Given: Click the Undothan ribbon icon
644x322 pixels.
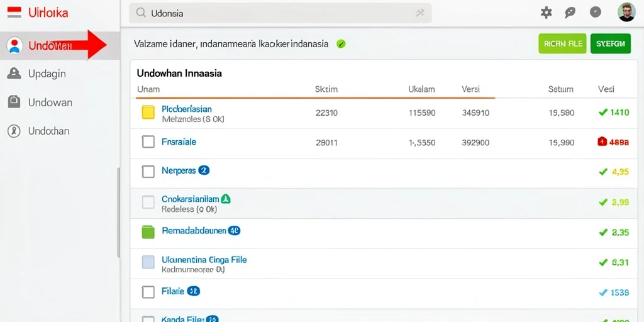Looking at the screenshot, I should (x=14, y=131).
